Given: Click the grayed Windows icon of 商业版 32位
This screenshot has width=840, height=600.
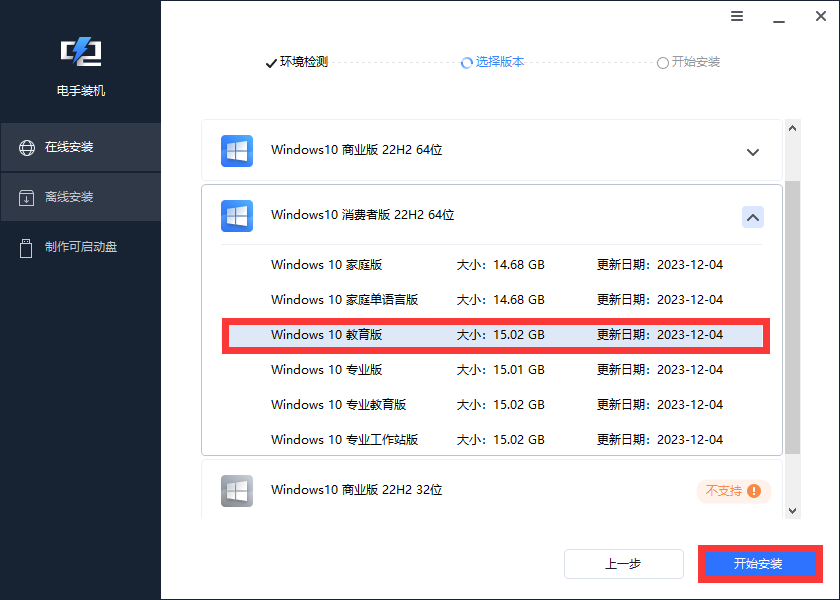Looking at the screenshot, I should [x=237, y=491].
